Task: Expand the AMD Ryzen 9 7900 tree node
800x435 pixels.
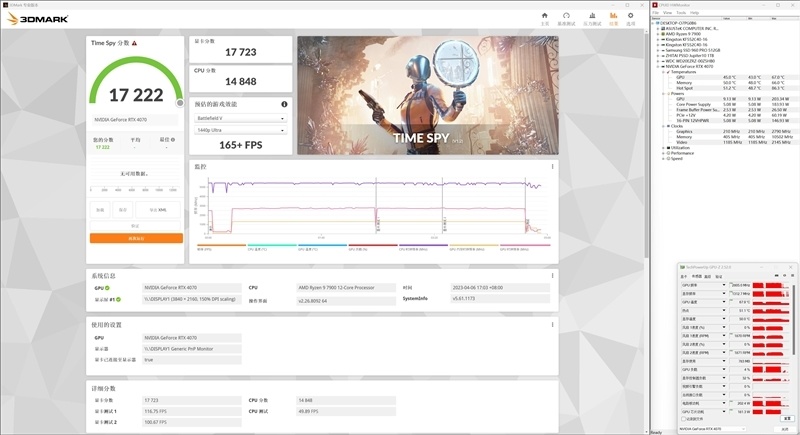Action: pyautogui.click(x=657, y=35)
